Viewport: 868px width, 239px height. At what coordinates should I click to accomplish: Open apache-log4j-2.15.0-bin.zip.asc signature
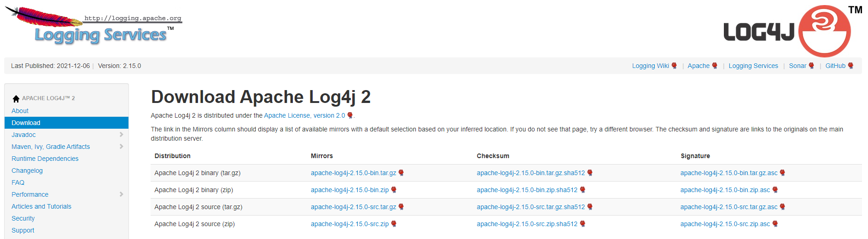725,190
